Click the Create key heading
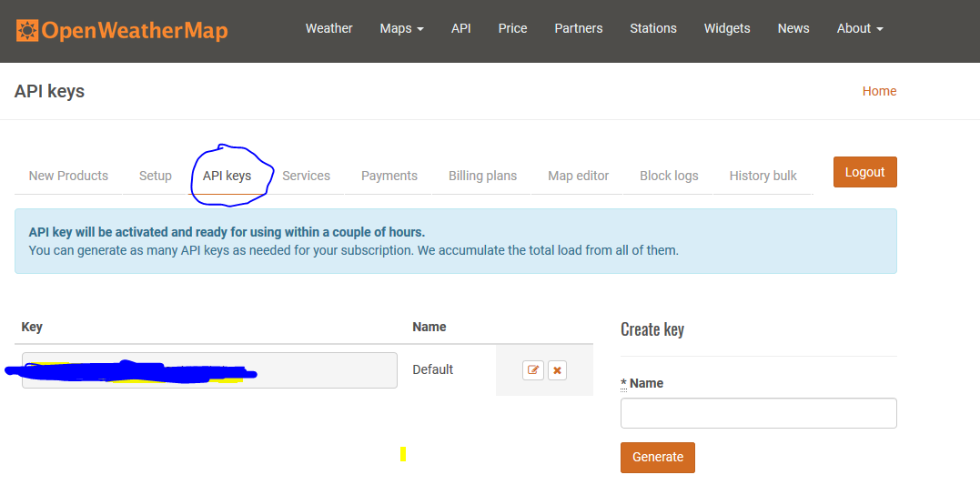 [652, 329]
